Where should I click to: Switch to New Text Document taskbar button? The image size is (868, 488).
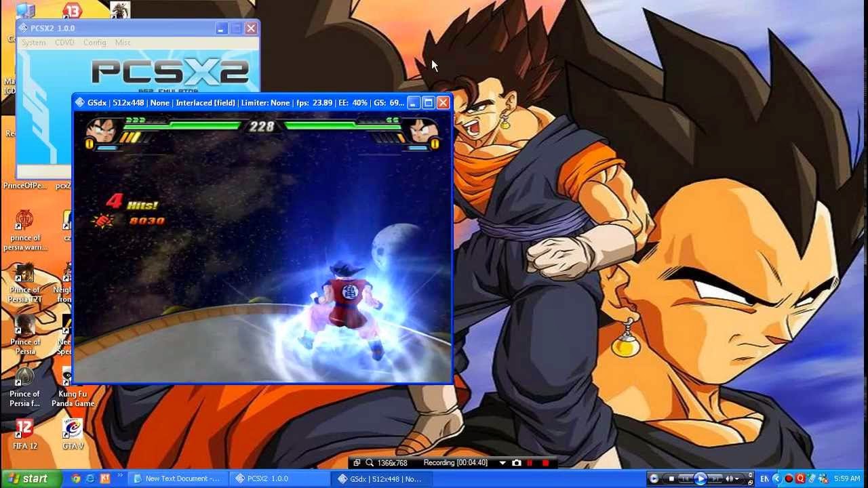tap(178, 479)
